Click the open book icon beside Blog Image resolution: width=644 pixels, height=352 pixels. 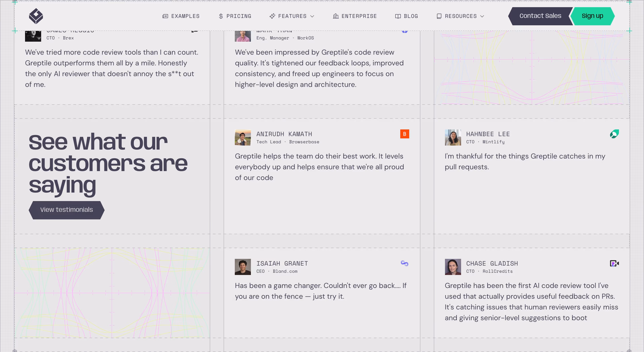point(398,16)
